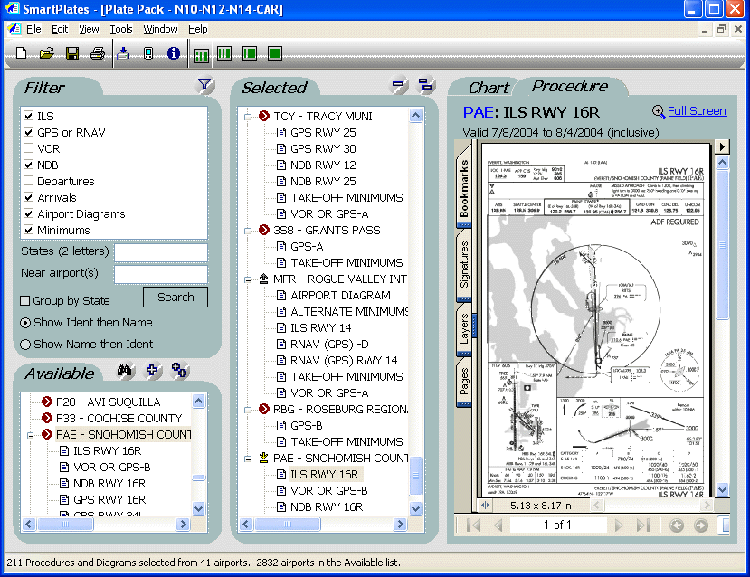Select the two-column layout icon
This screenshot has width=750, height=577.
[x=224, y=53]
